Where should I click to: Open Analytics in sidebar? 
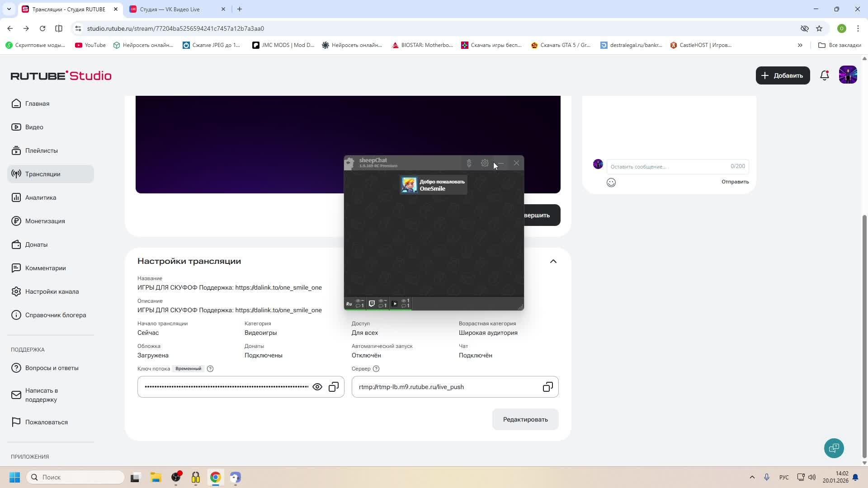[x=41, y=197]
